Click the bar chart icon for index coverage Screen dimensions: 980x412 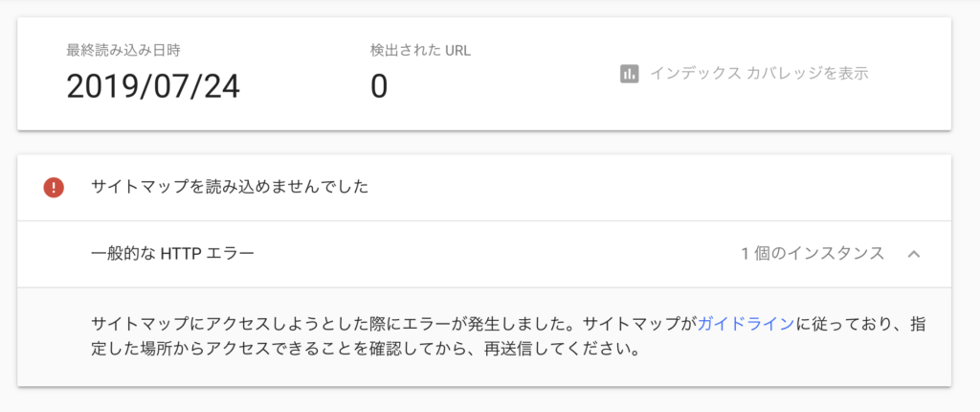[x=629, y=74]
